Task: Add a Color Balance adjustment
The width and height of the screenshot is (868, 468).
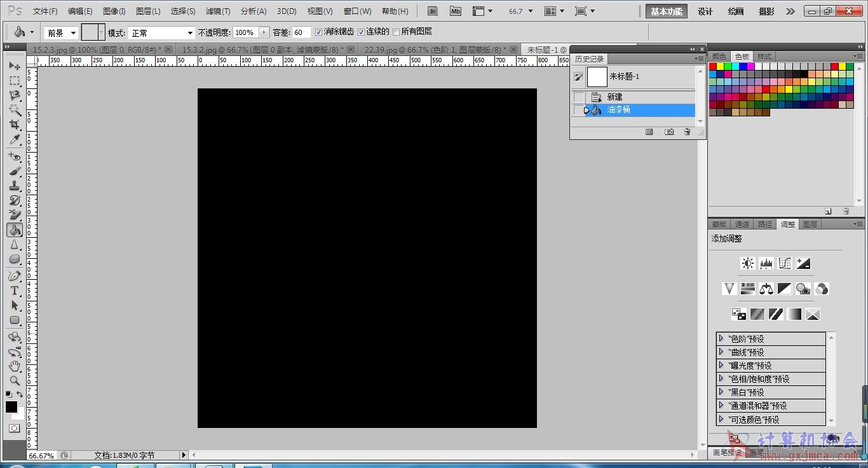Action: pos(766,289)
